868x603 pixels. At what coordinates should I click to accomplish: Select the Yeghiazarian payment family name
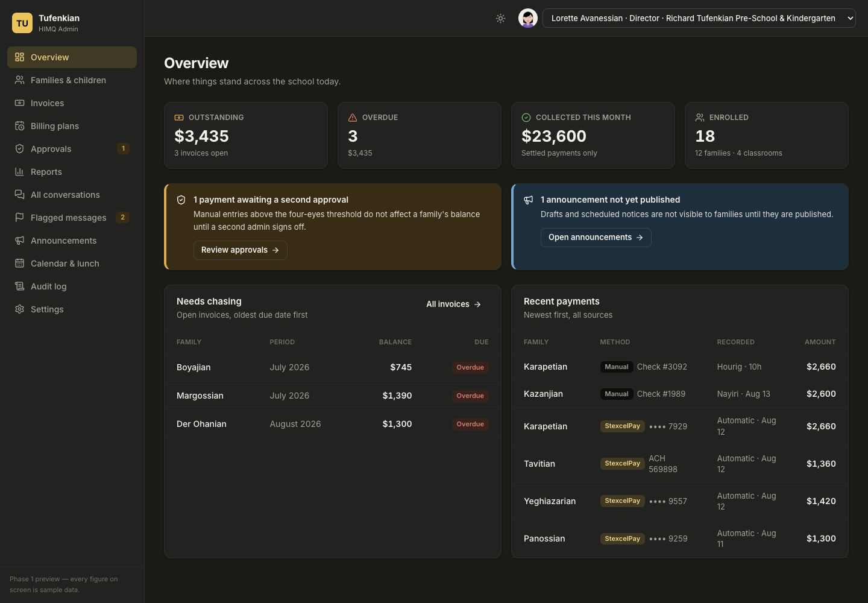[550, 501]
